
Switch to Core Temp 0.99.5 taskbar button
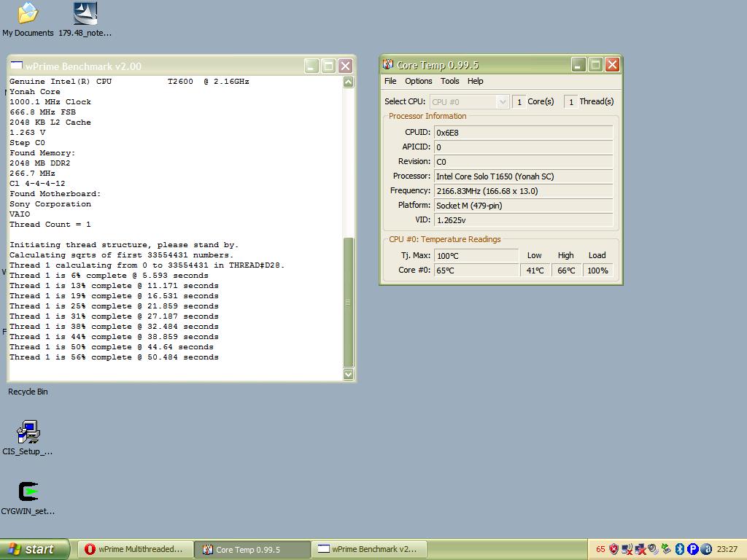[x=252, y=549]
